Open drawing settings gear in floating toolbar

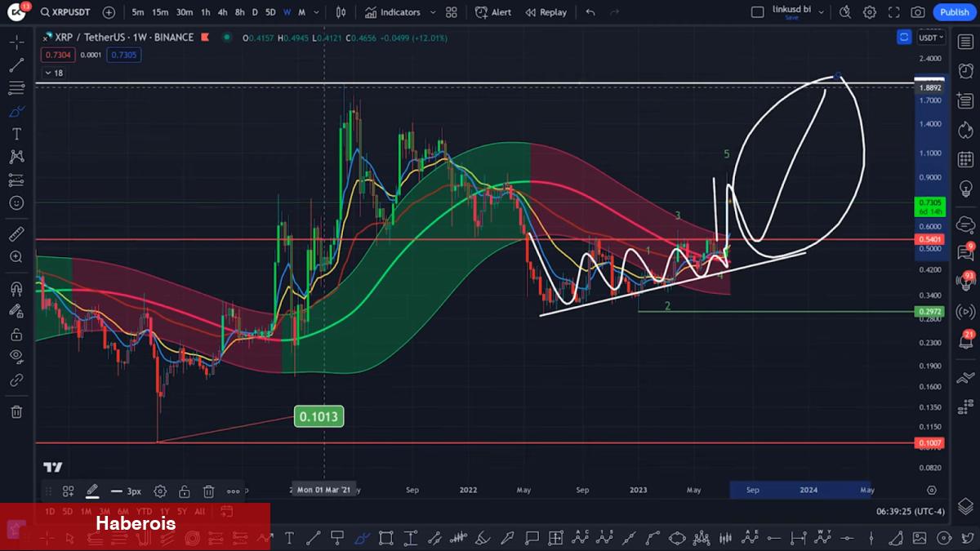pyautogui.click(x=160, y=491)
